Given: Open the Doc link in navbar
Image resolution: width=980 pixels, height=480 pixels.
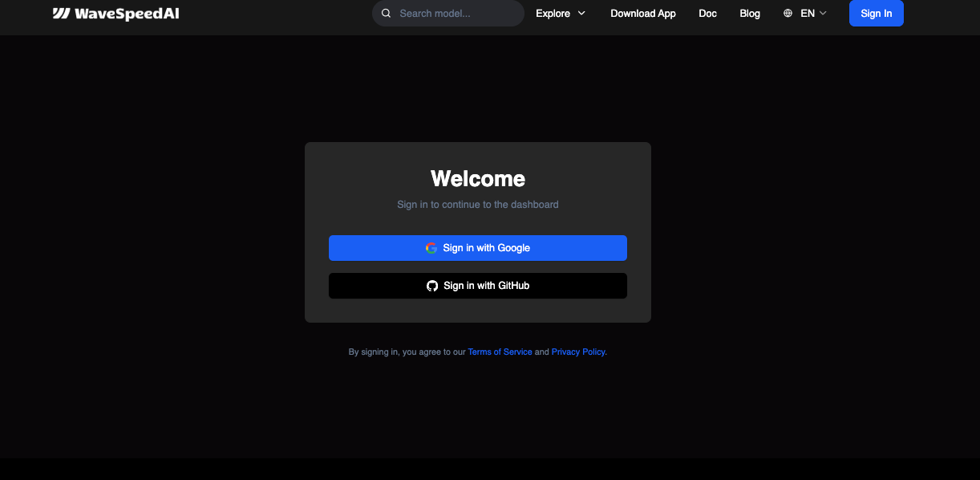Looking at the screenshot, I should point(707,14).
